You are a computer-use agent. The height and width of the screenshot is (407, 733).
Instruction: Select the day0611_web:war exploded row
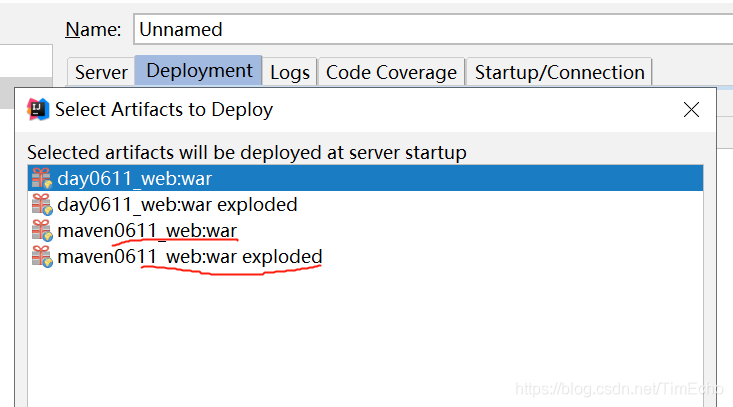[365, 204]
